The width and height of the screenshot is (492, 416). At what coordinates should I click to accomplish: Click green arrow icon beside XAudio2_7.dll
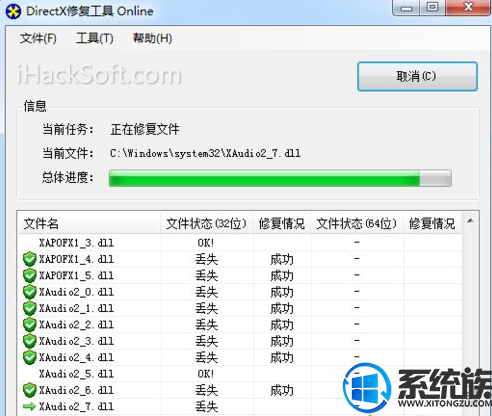tap(29, 406)
